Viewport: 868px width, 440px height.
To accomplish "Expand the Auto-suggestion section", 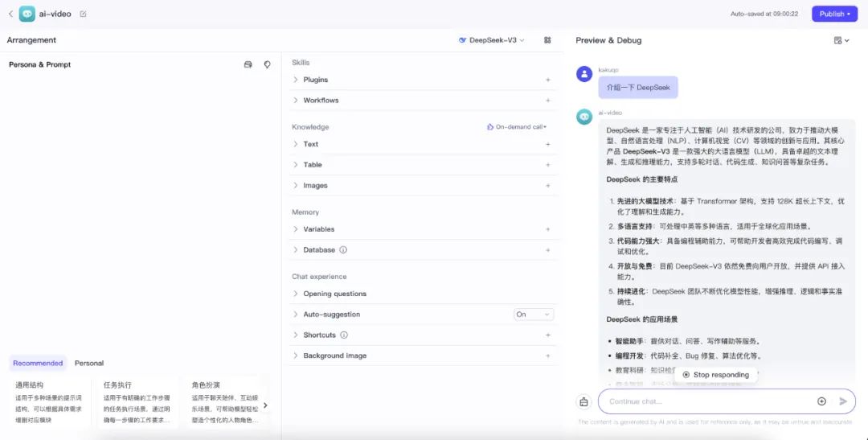I will click(x=296, y=315).
